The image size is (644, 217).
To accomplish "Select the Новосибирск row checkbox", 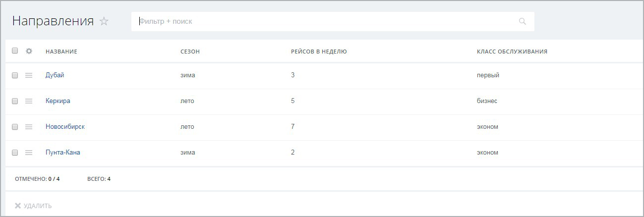I will 15,126.
